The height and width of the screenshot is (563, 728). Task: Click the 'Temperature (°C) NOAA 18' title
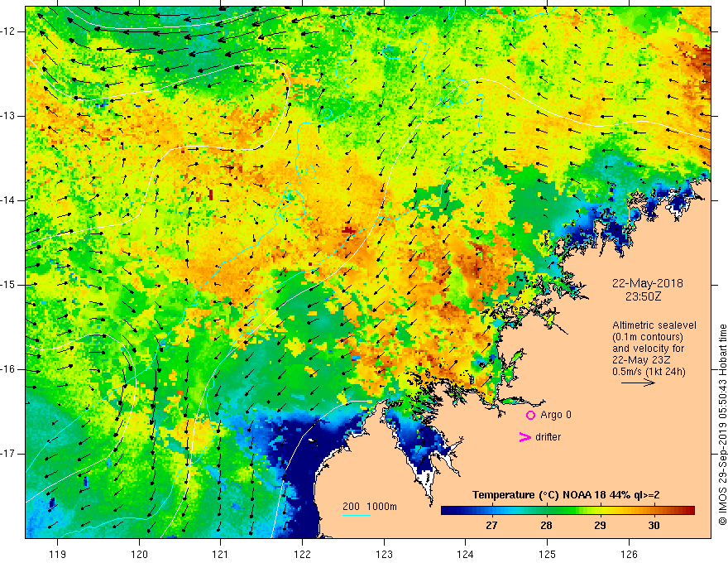539,495
